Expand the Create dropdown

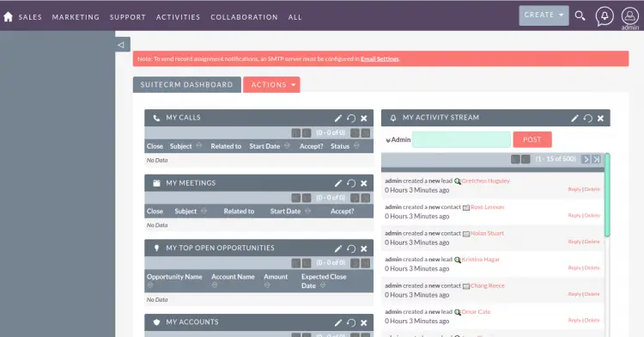point(544,15)
